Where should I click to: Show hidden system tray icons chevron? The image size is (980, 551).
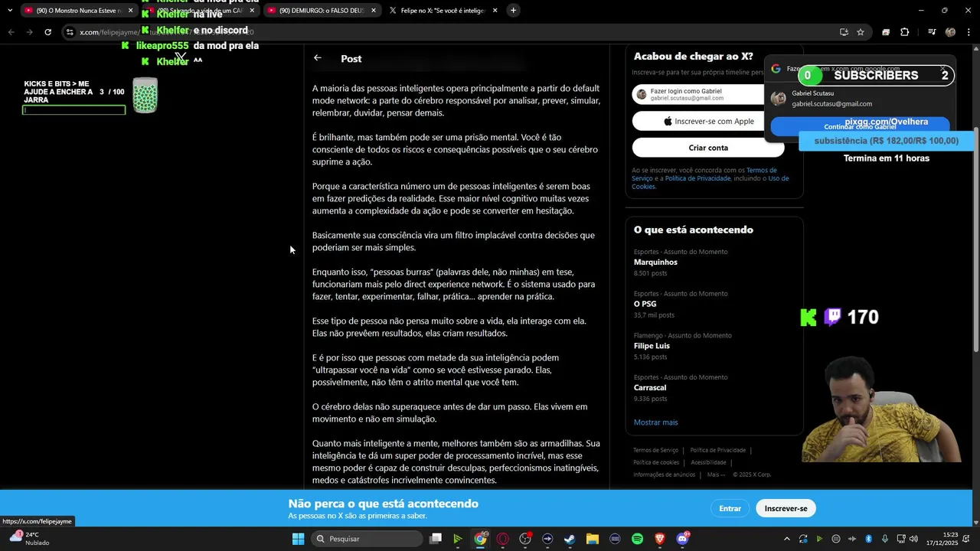point(786,539)
